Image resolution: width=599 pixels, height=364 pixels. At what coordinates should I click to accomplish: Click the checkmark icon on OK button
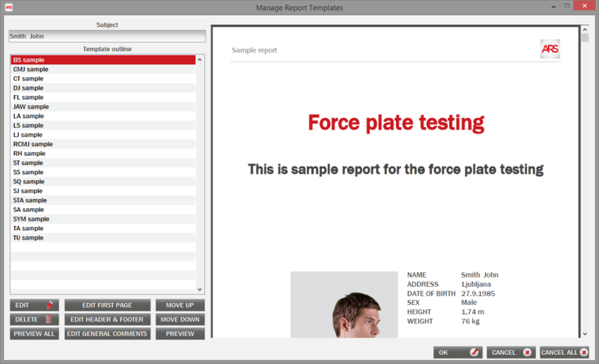[474, 352]
